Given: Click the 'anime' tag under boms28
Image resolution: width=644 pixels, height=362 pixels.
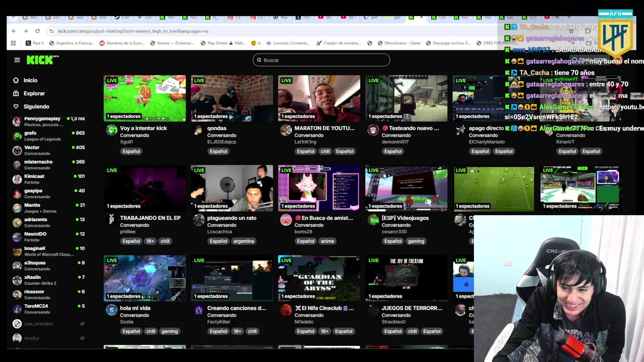Looking at the screenshot, I should tap(327, 241).
